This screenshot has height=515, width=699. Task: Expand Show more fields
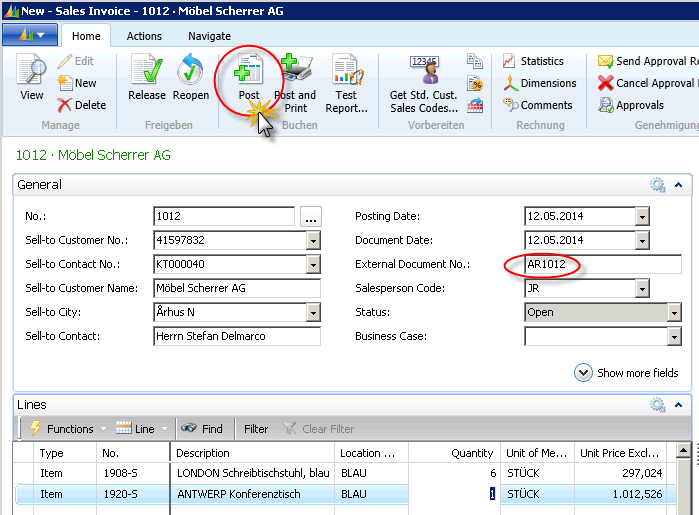click(627, 372)
